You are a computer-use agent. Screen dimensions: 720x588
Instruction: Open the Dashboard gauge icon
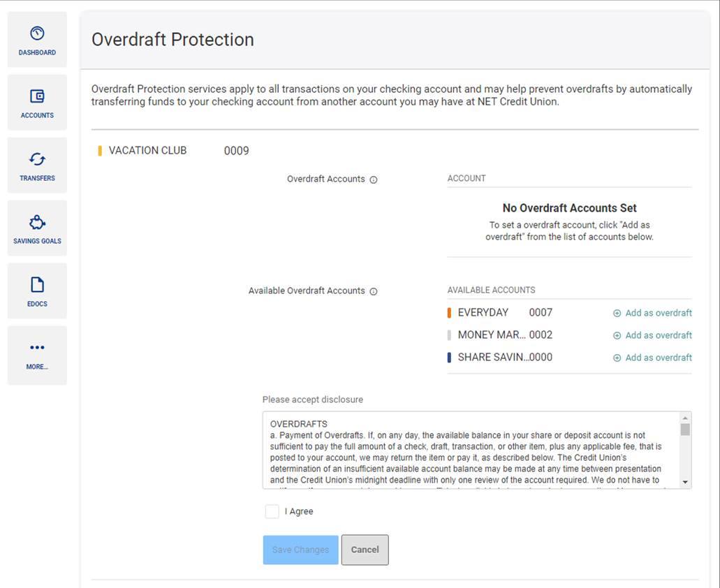[37, 34]
